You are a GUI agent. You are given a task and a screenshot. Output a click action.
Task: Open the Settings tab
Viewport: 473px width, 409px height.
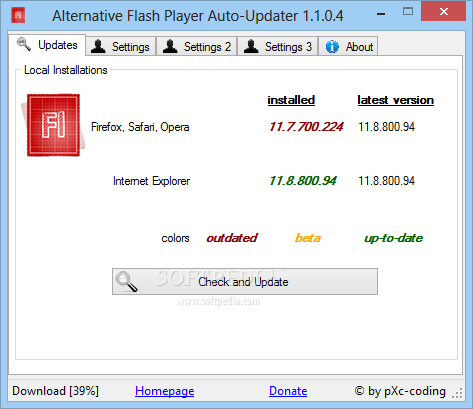coord(121,46)
